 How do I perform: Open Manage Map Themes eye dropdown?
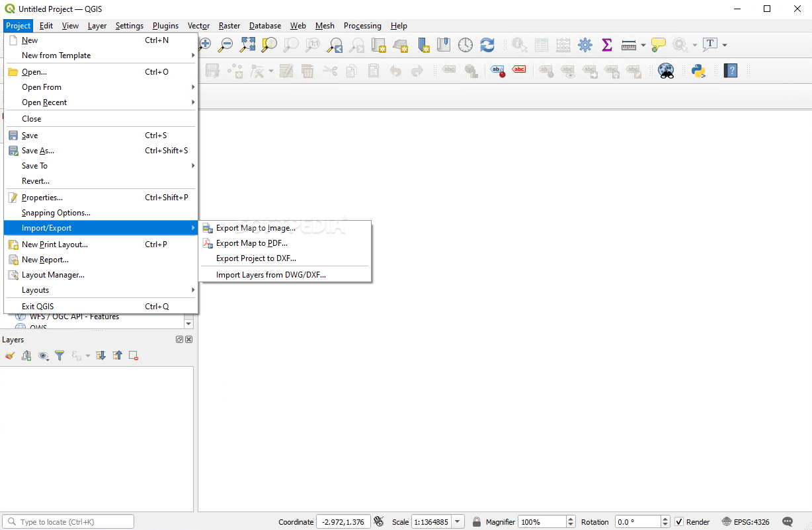coord(44,356)
